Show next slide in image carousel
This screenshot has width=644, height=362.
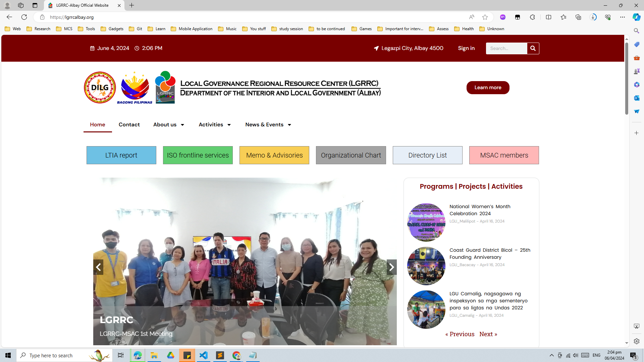tap(391, 267)
